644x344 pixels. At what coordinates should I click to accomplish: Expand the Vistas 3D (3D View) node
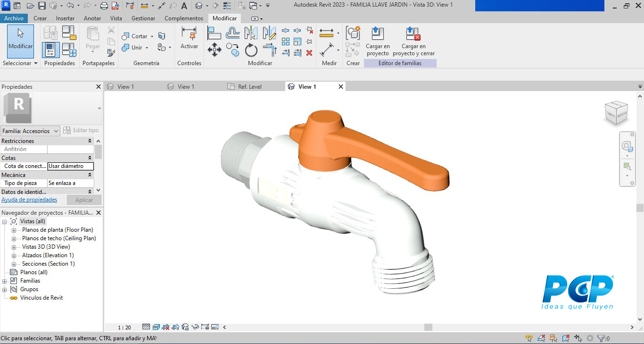click(x=14, y=247)
